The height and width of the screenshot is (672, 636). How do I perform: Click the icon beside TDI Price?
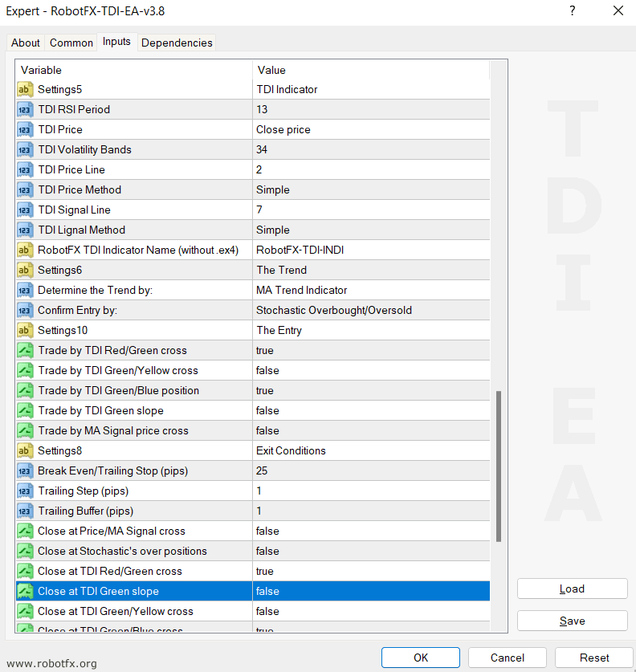coord(25,129)
